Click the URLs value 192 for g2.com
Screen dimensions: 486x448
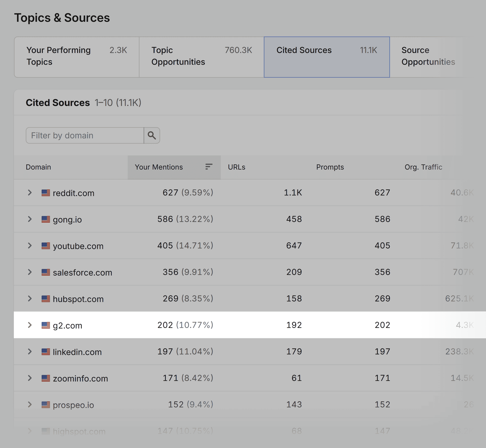pyautogui.click(x=294, y=325)
